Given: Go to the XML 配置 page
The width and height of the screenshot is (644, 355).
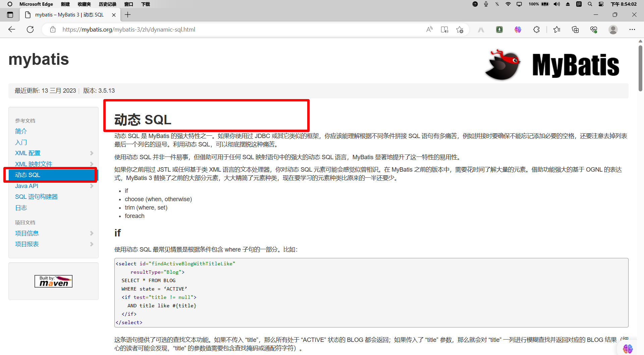Looking at the screenshot, I should tap(28, 153).
